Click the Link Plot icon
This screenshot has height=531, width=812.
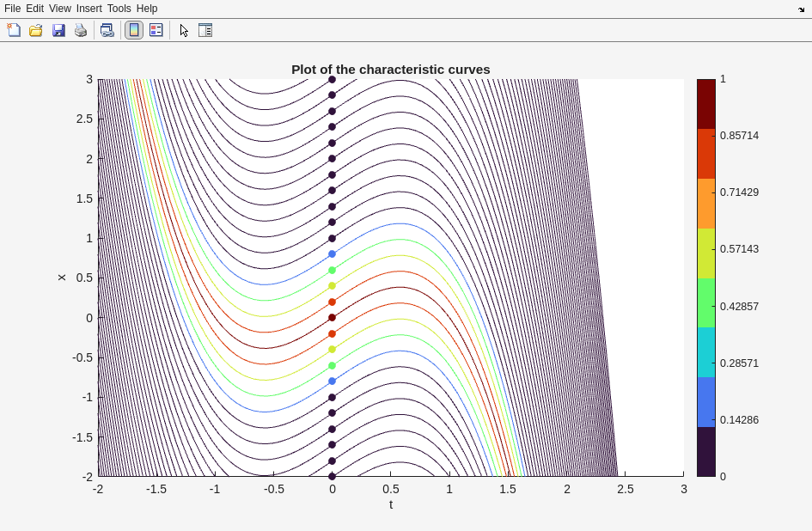tap(107, 30)
